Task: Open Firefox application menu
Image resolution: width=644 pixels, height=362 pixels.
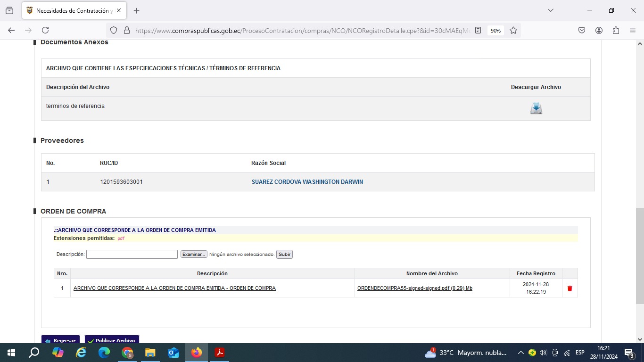Action: (633, 30)
